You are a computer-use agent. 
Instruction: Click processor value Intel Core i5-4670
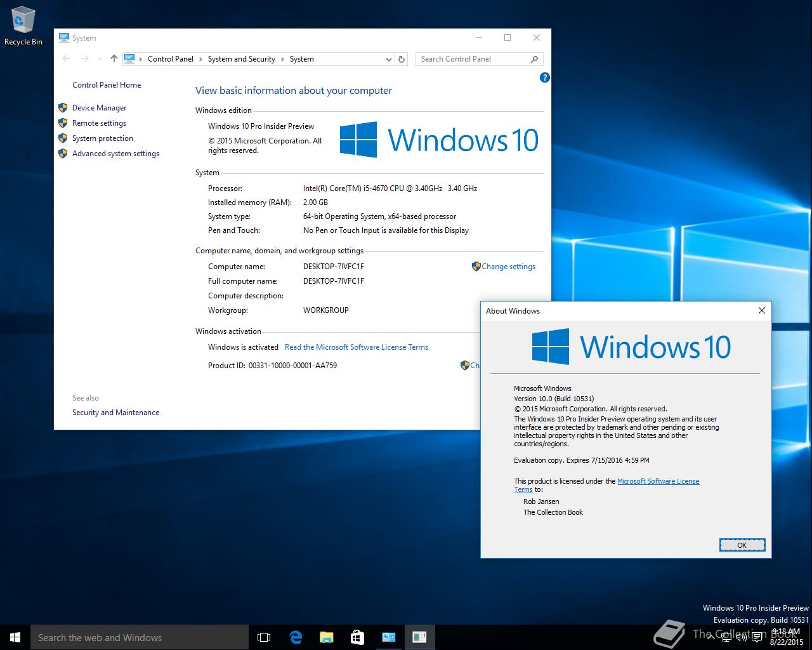coord(390,189)
